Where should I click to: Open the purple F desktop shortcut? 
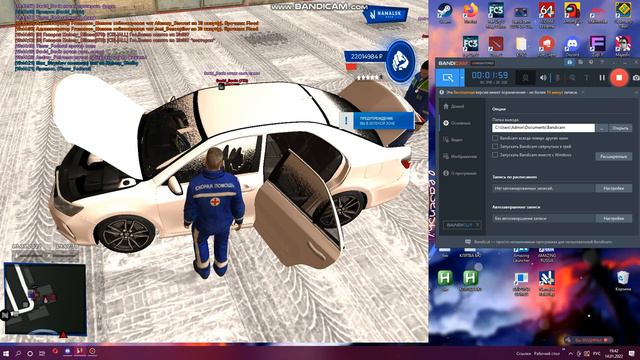pyautogui.click(x=598, y=46)
